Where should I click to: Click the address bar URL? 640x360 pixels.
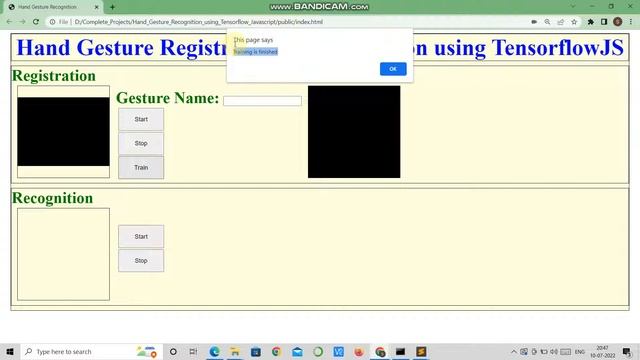pos(198,22)
